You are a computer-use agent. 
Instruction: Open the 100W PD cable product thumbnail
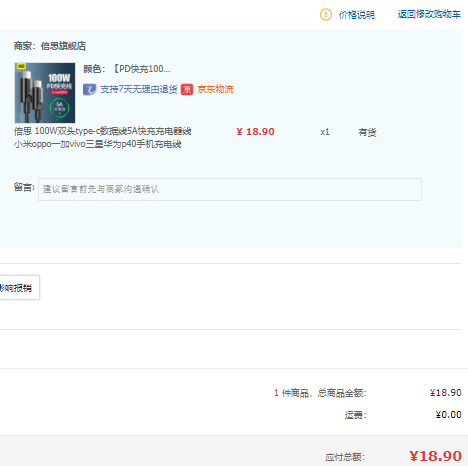pos(45,93)
